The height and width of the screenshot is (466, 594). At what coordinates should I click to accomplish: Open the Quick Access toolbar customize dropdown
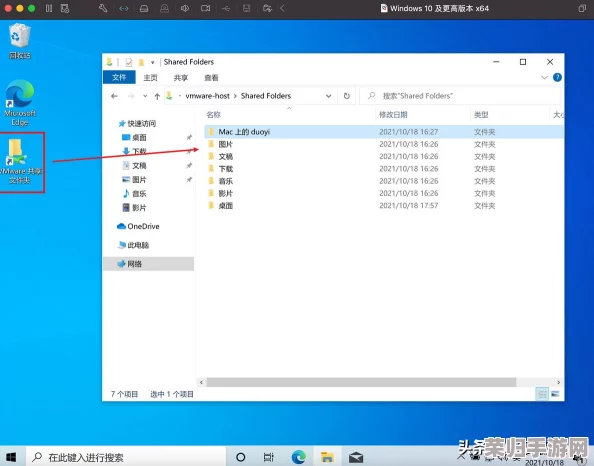tap(152, 62)
